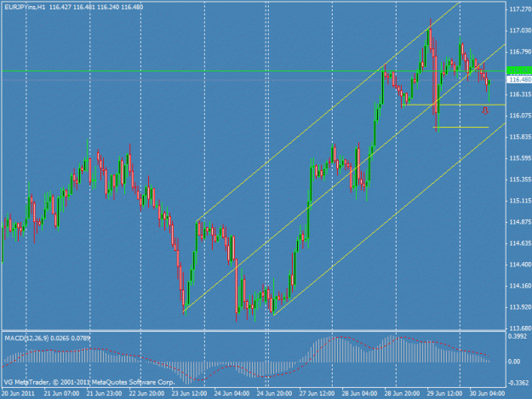532x399 pixels.
Task: Click price scale value 113.680
Action: (x=520, y=328)
